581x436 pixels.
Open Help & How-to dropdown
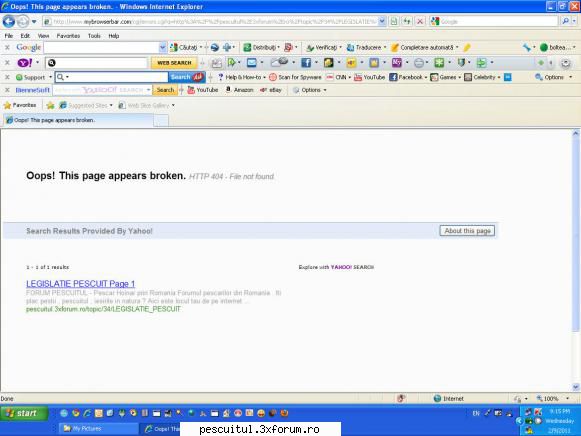pos(242,77)
